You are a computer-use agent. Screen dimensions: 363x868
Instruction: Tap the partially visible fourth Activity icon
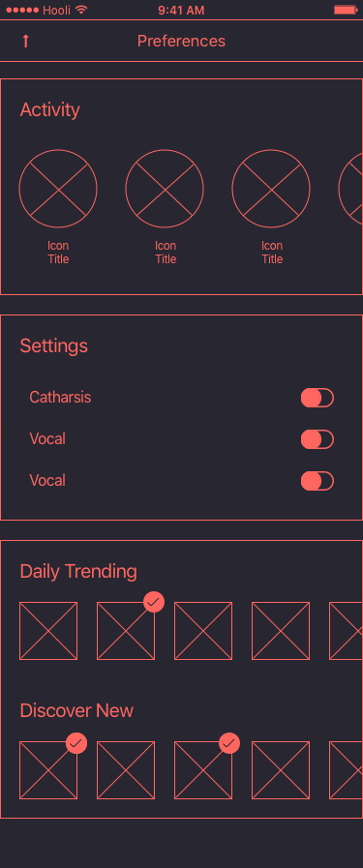(x=350, y=189)
